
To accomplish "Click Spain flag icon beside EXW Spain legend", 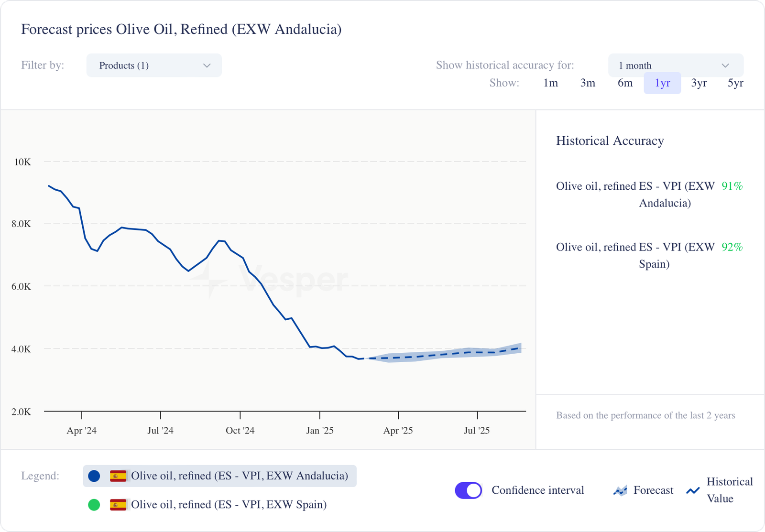I will click(118, 505).
